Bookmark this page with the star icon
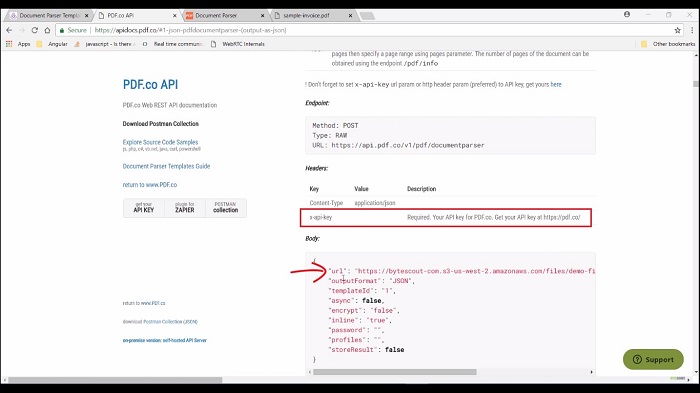 coord(677,30)
